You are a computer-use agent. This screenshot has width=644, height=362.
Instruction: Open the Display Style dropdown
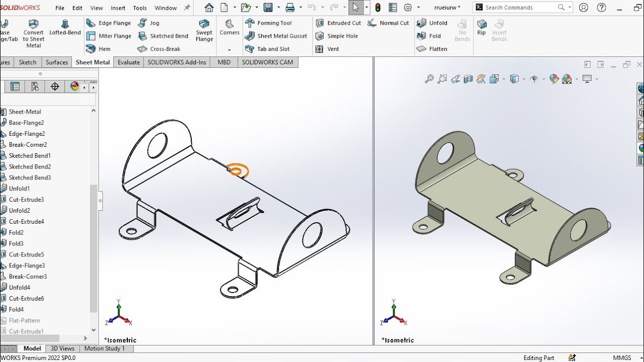tap(524, 79)
